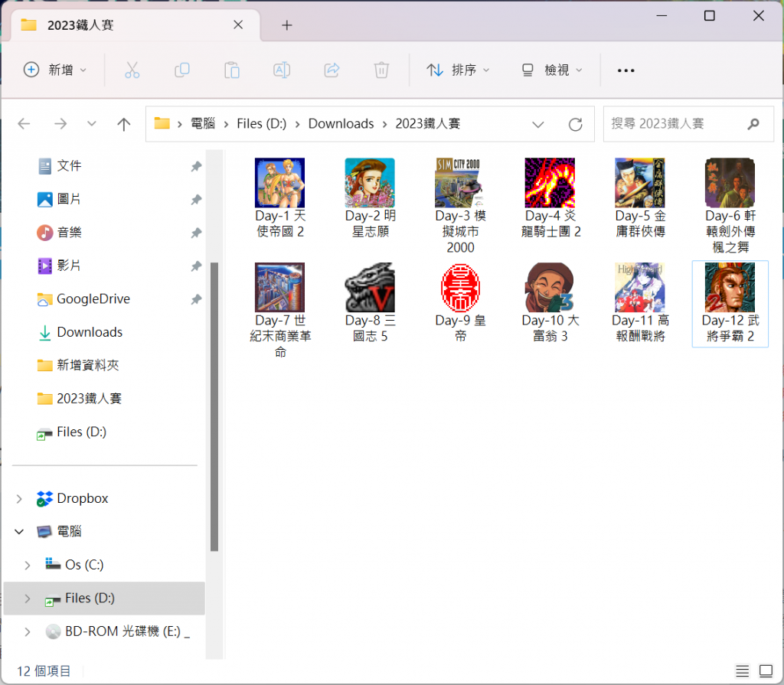Open the 新增 dropdown menu

(x=55, y=70)
